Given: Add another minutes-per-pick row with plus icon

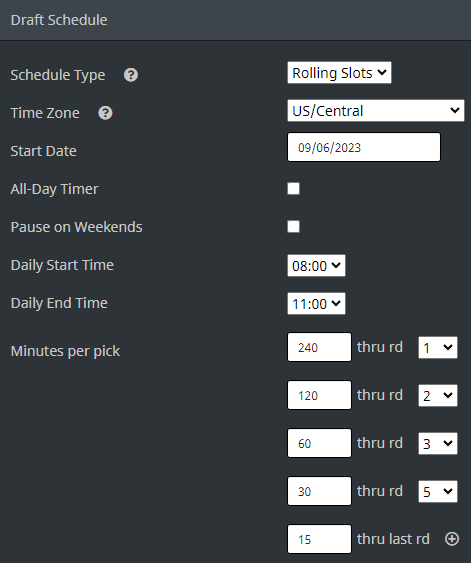Looking at the screenshot, I should pos(452,539).
